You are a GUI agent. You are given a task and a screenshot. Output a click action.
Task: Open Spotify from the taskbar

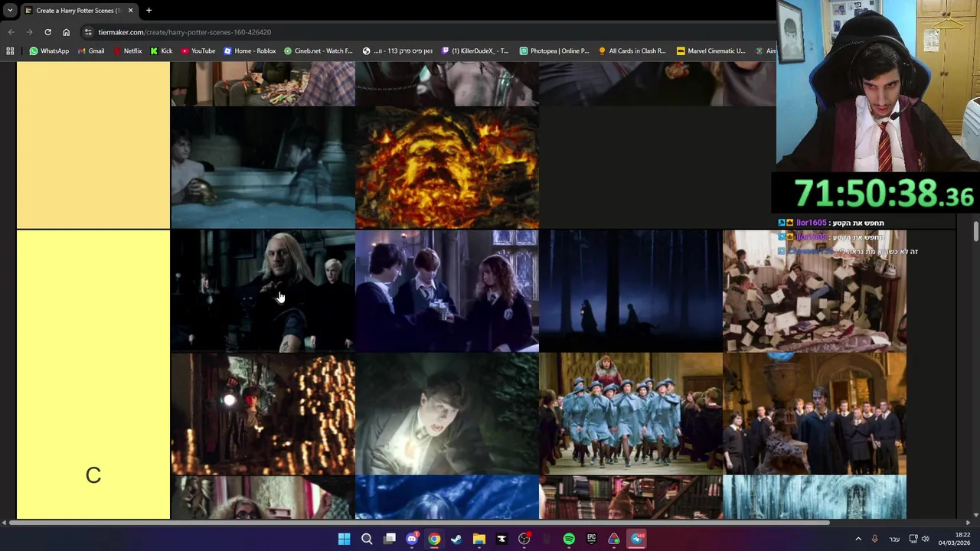[x=569, y=540]
